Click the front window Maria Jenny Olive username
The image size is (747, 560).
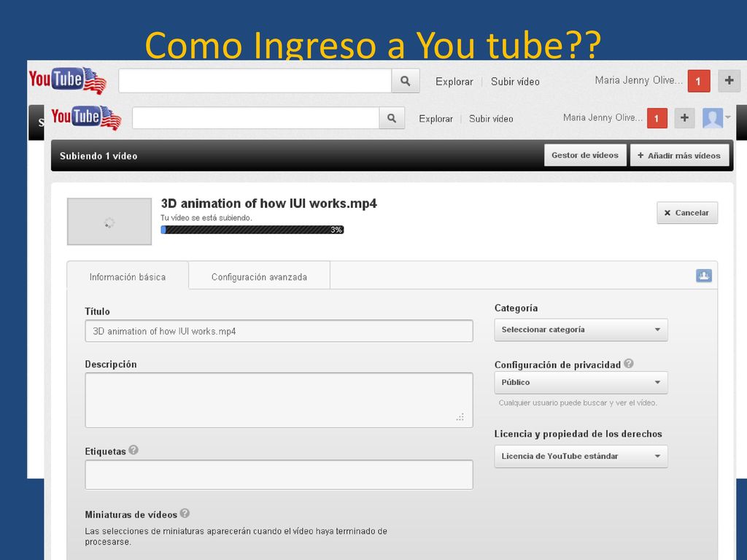(x=603, y=117)
